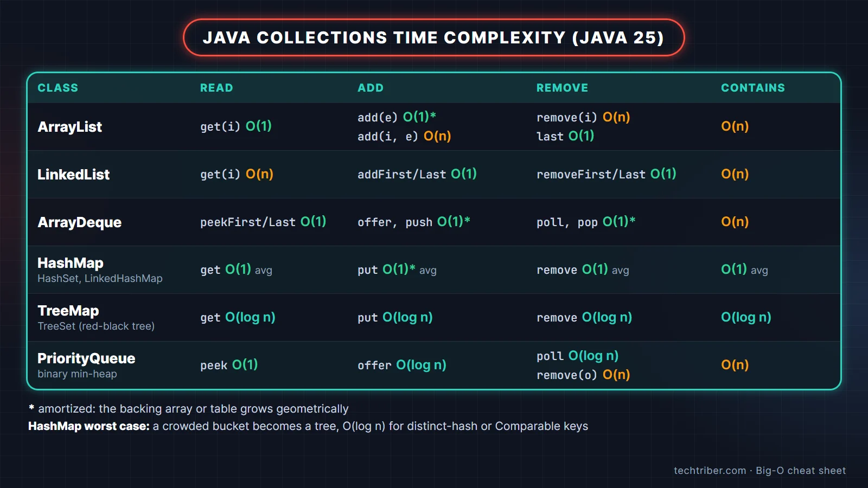Click TreeMap 'get O(log n)' cell
Viewport: 868px width, 488px height.
click(x=238, y=317)
